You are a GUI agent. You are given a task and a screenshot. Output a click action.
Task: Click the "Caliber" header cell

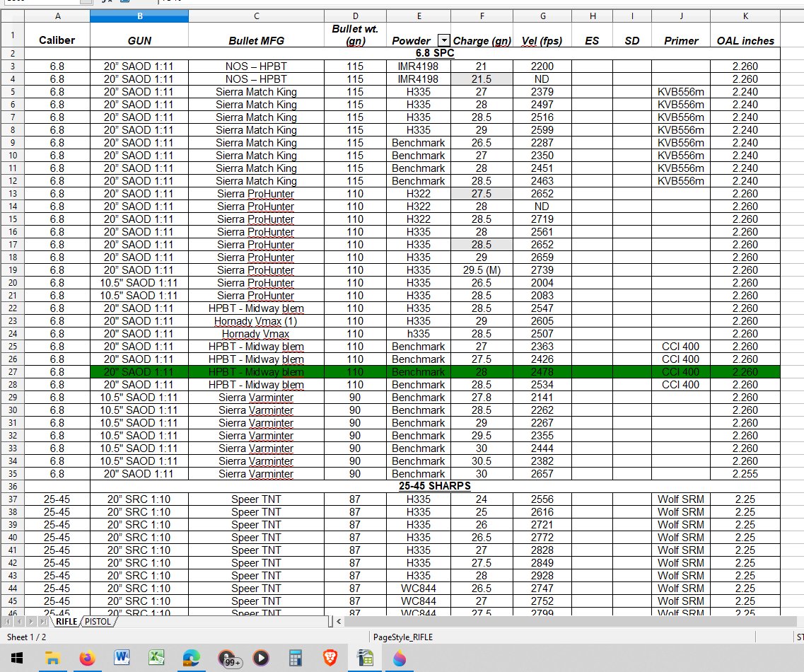coord(57,35)
